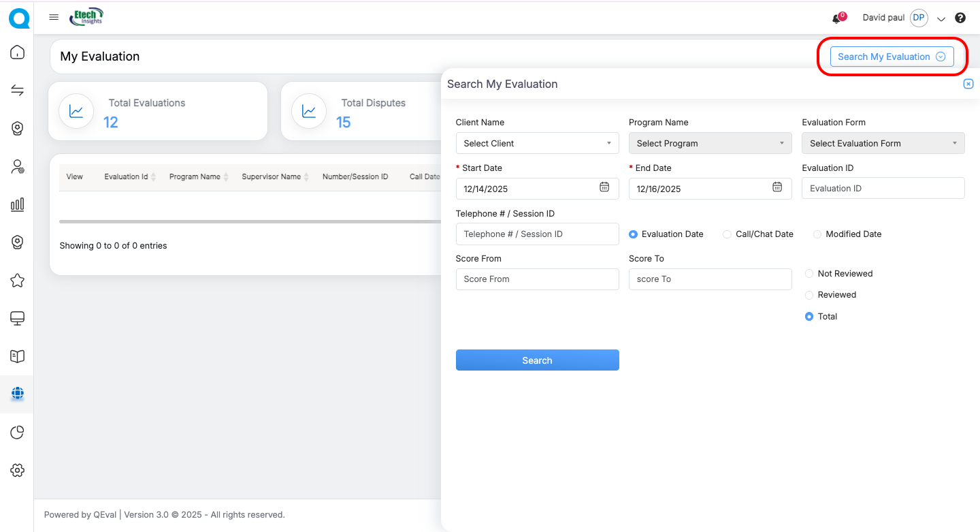The height and width of the screenshot is (532, 980).
Task: Click the bar chart sidebar icon
Action: pos(18,204)
